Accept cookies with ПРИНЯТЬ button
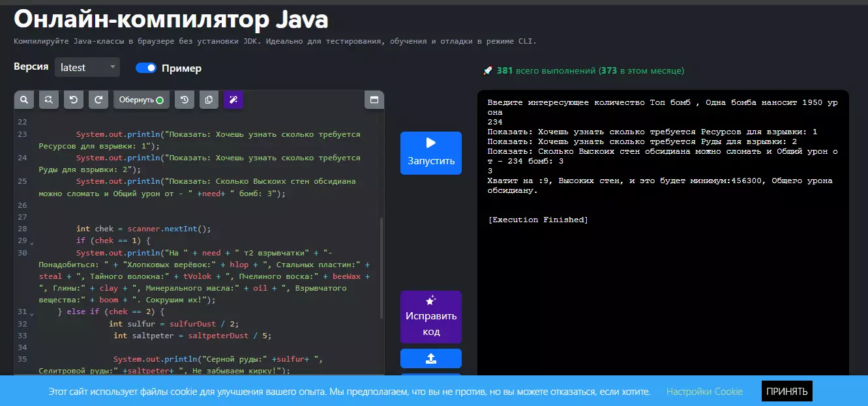This screenshot has width=868, height=406. coord(787,391)
